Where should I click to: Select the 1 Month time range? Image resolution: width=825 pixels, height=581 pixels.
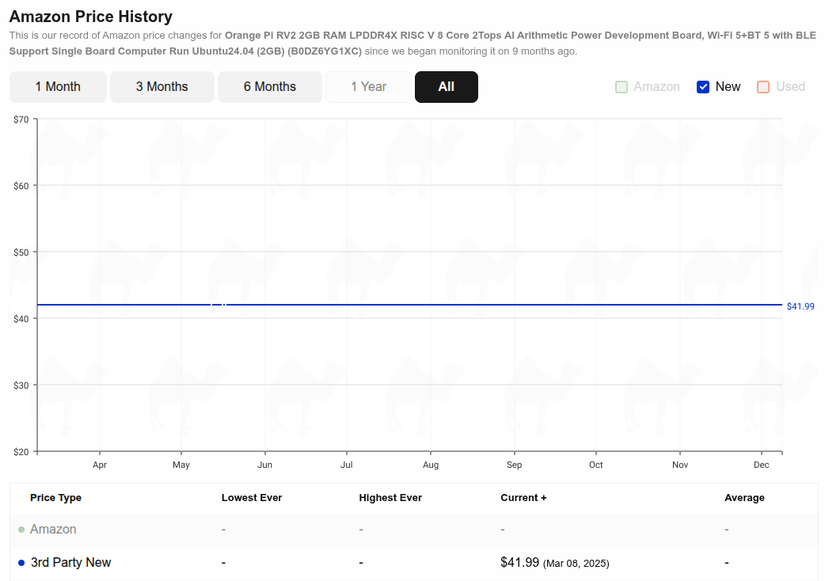pyautogui.click(x=57, y=87)
